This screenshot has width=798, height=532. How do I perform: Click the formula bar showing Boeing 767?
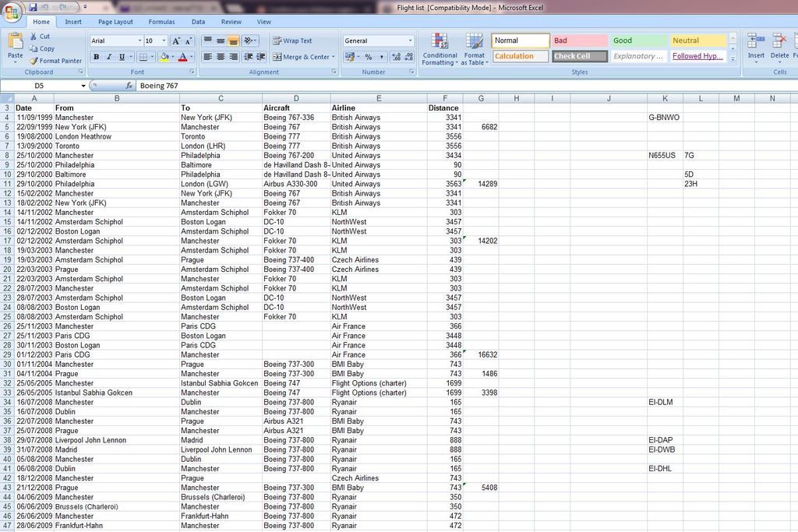pyautogui.click(x=466, y=86)
